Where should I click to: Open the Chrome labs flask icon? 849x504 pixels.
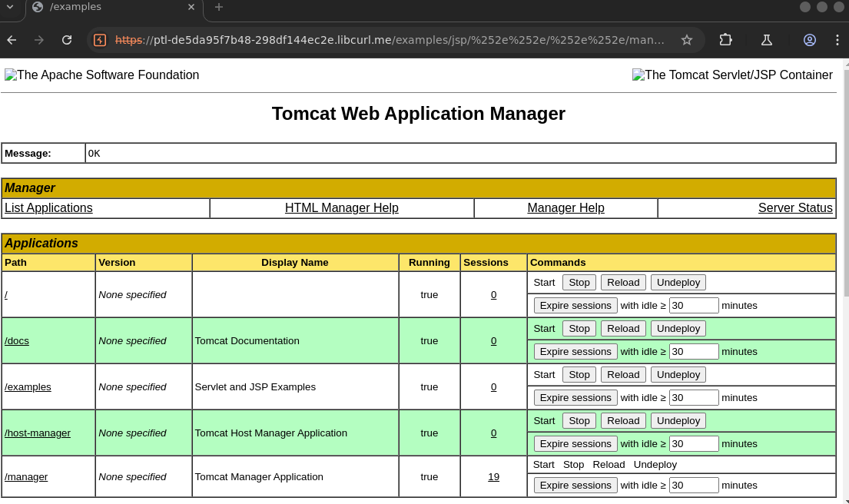pos(767,40)
